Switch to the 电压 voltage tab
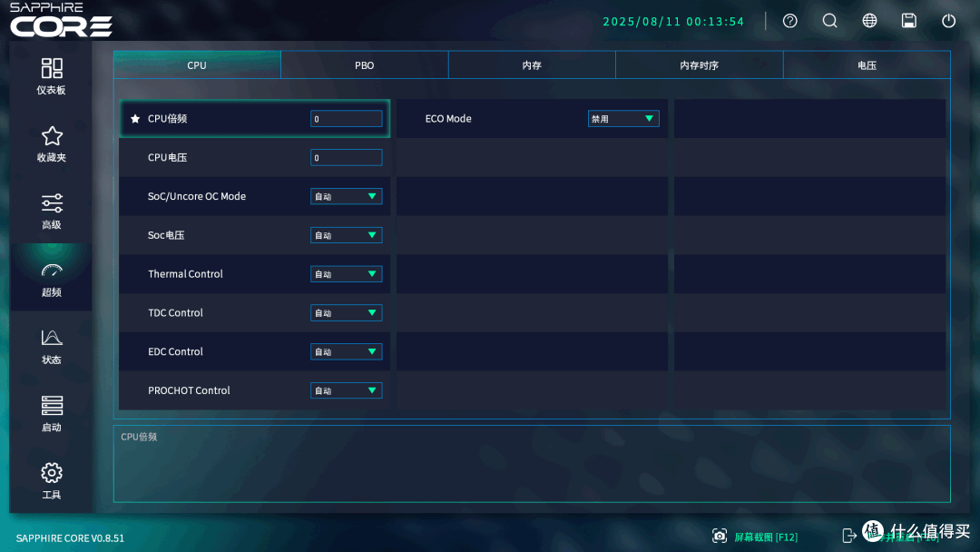 [867, 65]
